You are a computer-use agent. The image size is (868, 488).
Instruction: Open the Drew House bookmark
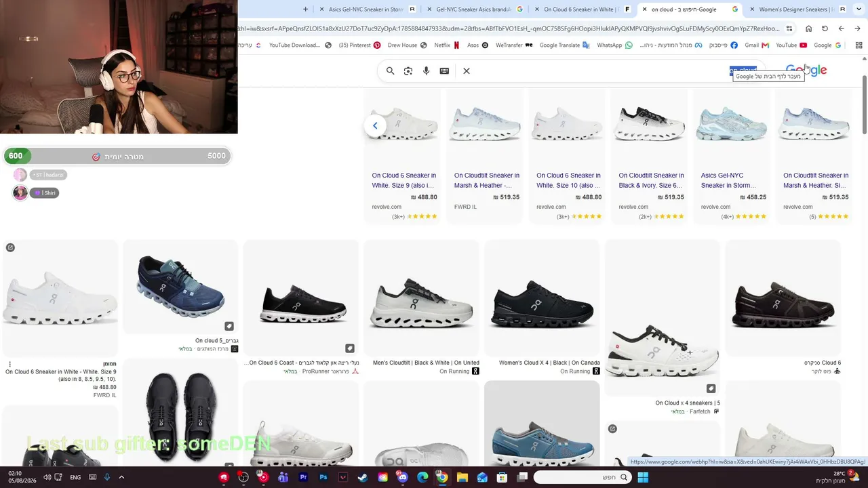[408, 45]
